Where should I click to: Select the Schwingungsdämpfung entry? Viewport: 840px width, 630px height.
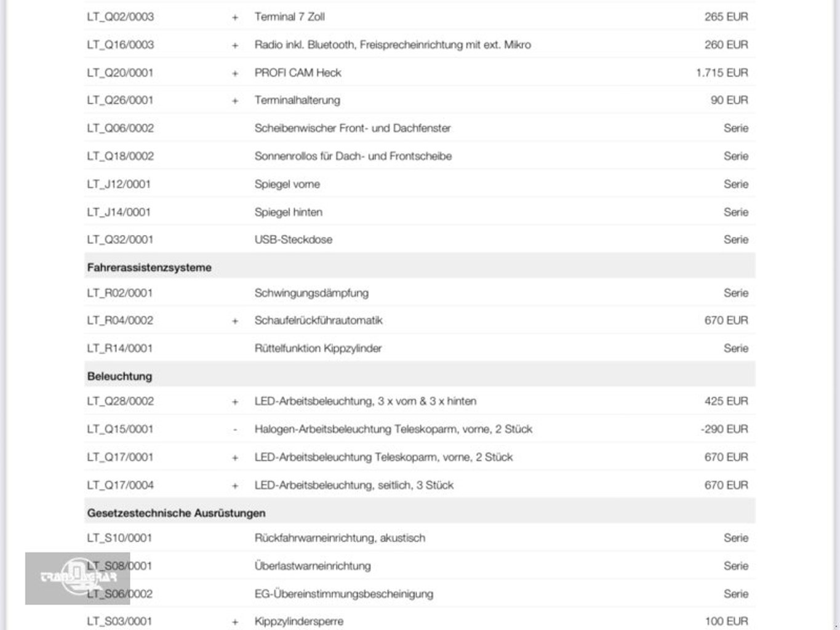(311, 293)
